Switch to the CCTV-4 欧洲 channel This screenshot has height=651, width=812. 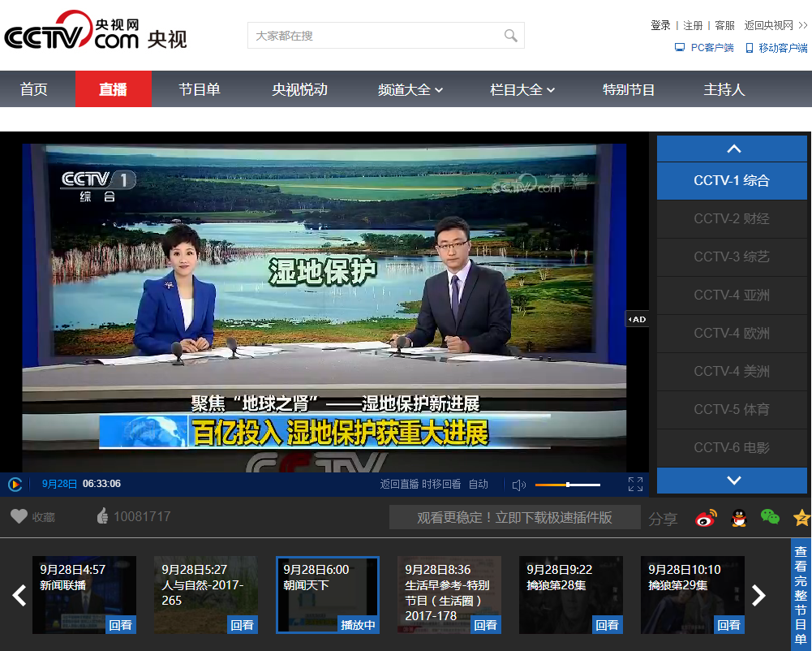732,334
